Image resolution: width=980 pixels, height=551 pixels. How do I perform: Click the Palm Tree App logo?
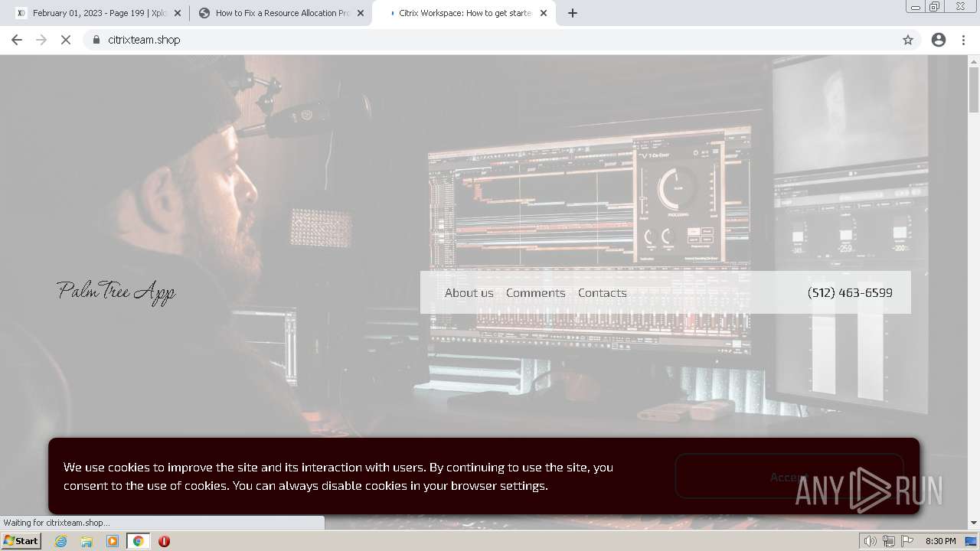tap(116, 292)
